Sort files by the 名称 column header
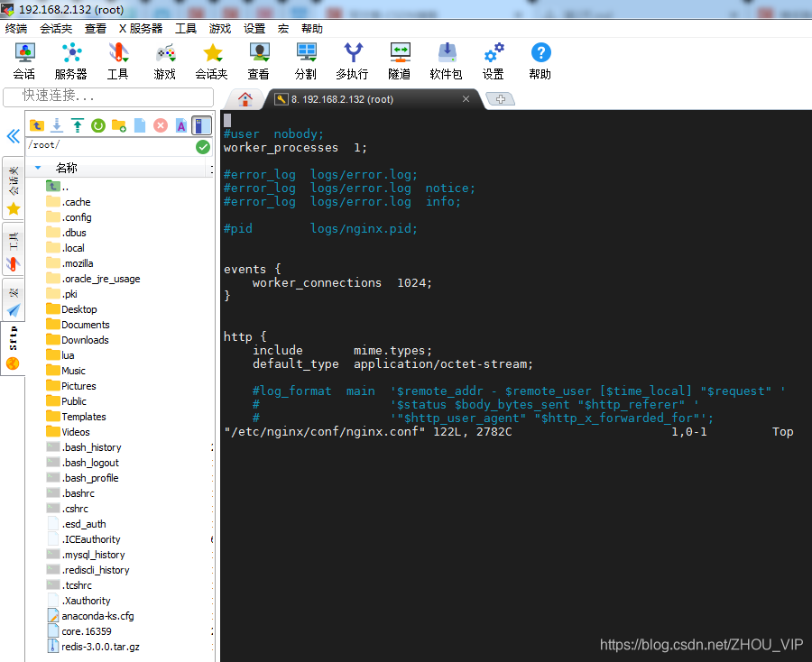Image resolution: width=812 pixels, height=662 pixels. coord(67,168)
